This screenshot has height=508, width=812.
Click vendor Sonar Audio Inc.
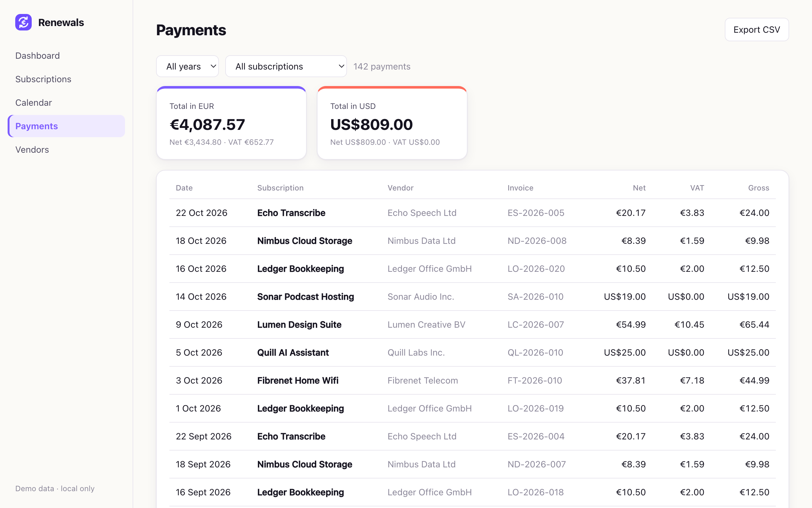point(421,296)
